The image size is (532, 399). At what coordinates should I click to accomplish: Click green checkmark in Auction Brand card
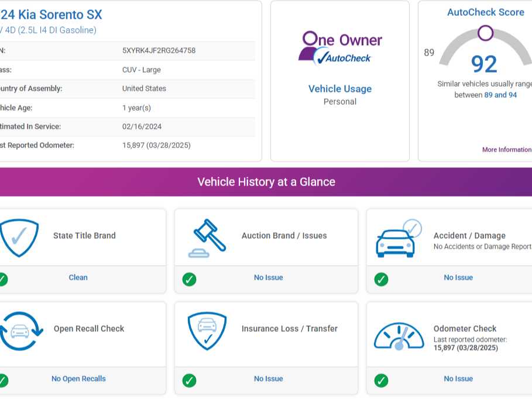[189, 279]
